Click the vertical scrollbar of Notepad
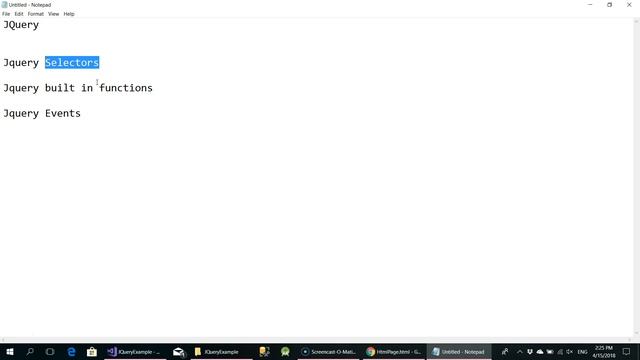Screen dimensions: 640x360 coord(636,178)
